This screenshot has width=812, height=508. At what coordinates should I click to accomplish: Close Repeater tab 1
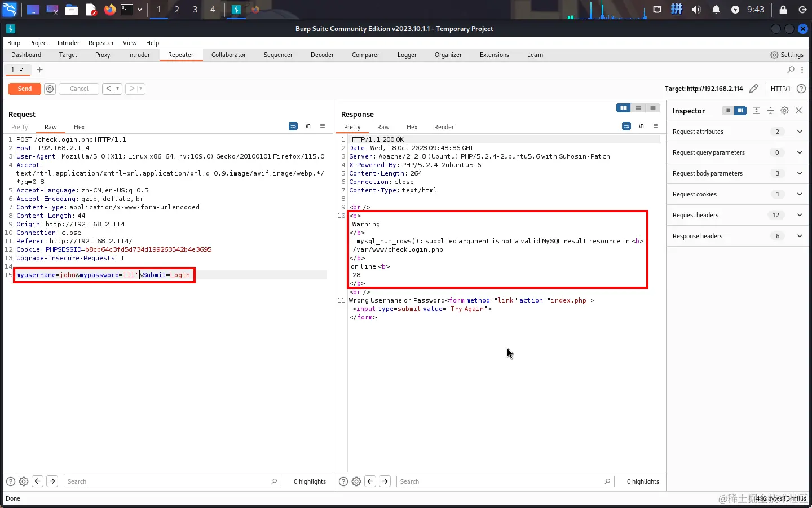click(21, 69)
